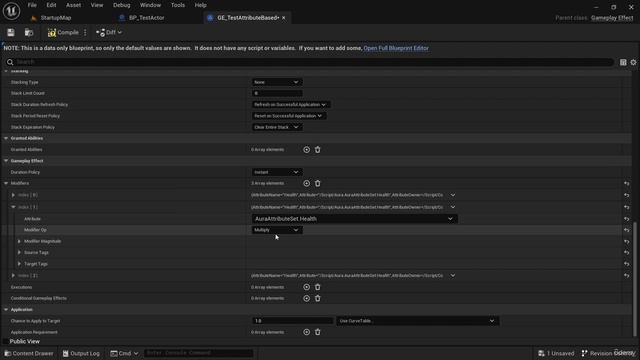Open Duration Policy dropdown

click(x=277, y=172)
